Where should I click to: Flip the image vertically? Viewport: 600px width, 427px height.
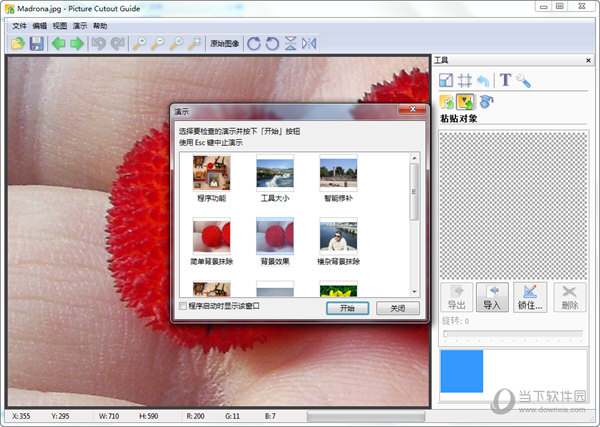290,44
